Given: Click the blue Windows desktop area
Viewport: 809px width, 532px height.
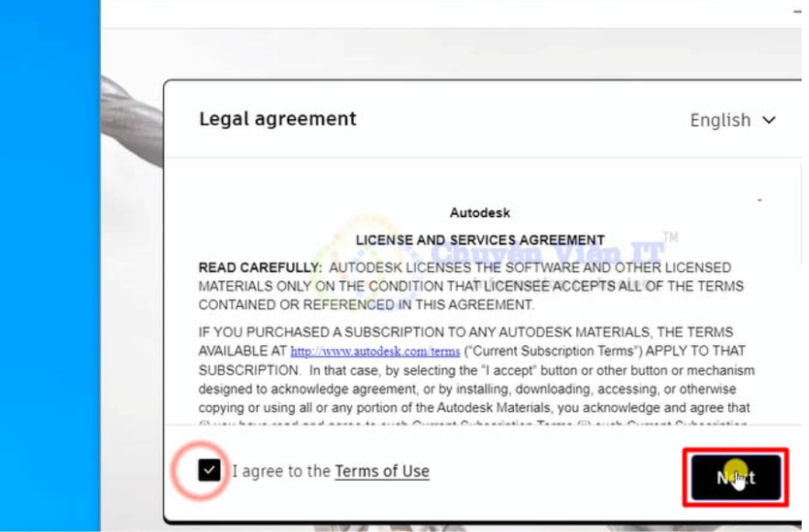Looking at the screenshot, I should pyautogui.click(x=48, y=275).
